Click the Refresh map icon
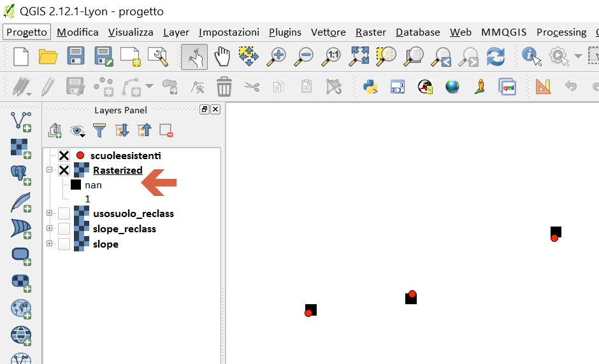 point(495,56)
